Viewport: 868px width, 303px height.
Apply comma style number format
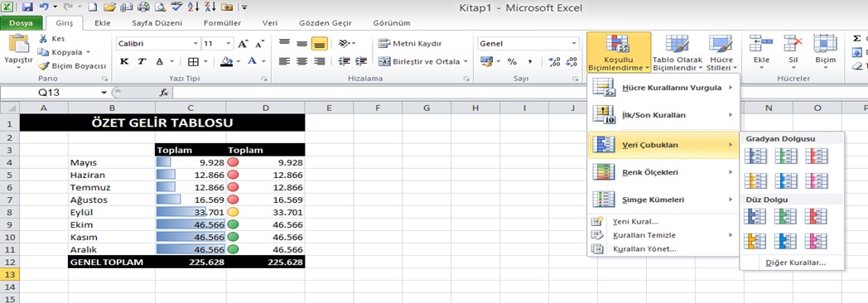pyautogui.click(x=530, y=61)
